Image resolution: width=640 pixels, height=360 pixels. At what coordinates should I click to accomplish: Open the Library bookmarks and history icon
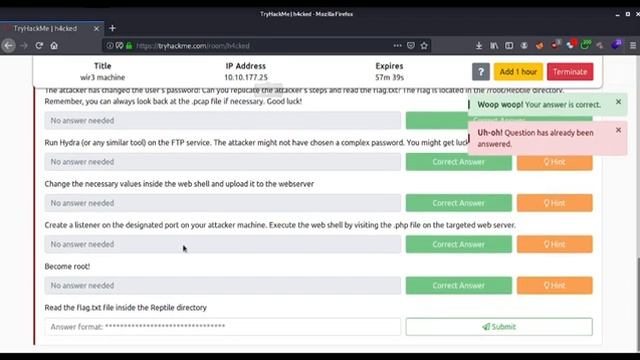click(x=494, y=46)
